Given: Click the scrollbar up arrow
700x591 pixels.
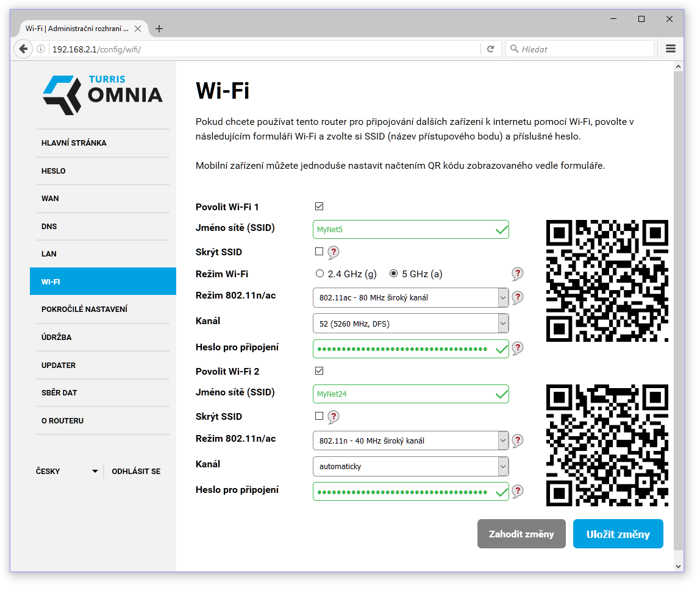Looking at the screenshot, I should [678, 66].
